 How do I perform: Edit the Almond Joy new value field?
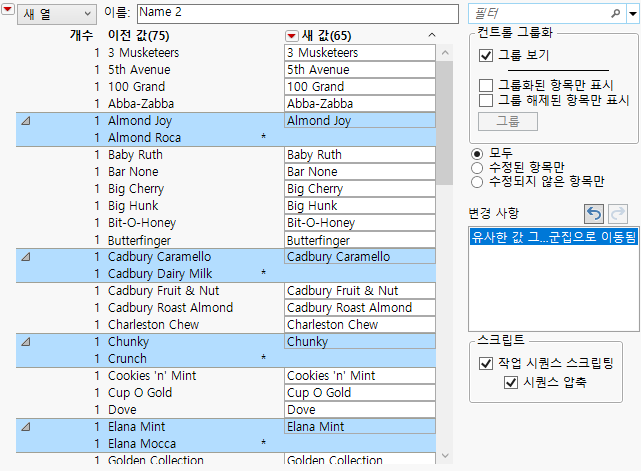tap(360, 121)
